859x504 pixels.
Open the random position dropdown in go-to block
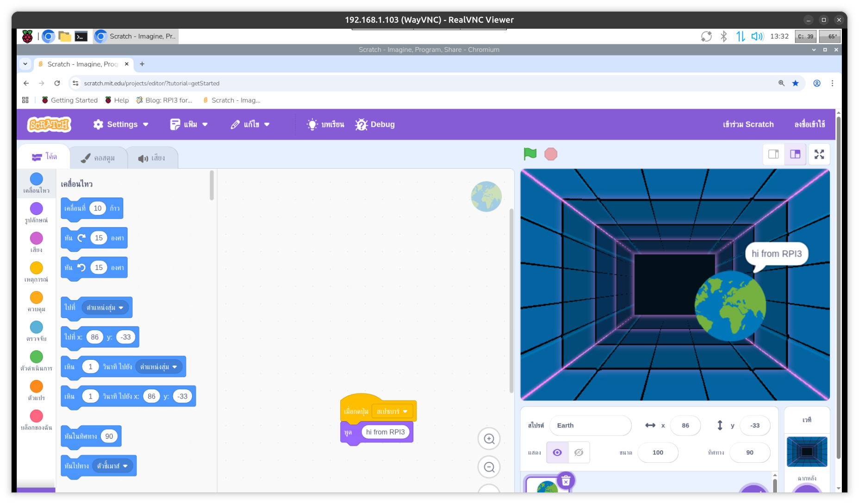121,308
